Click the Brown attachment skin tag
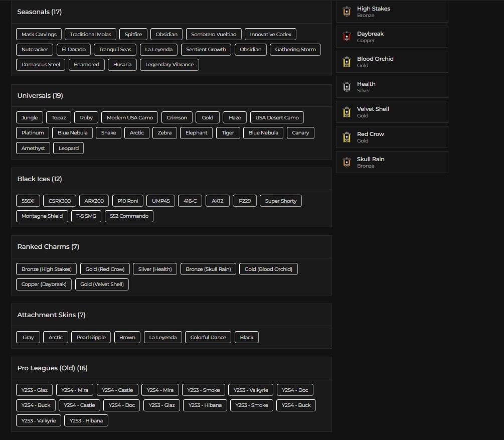 pyautogui.click(x=127, y=337)
